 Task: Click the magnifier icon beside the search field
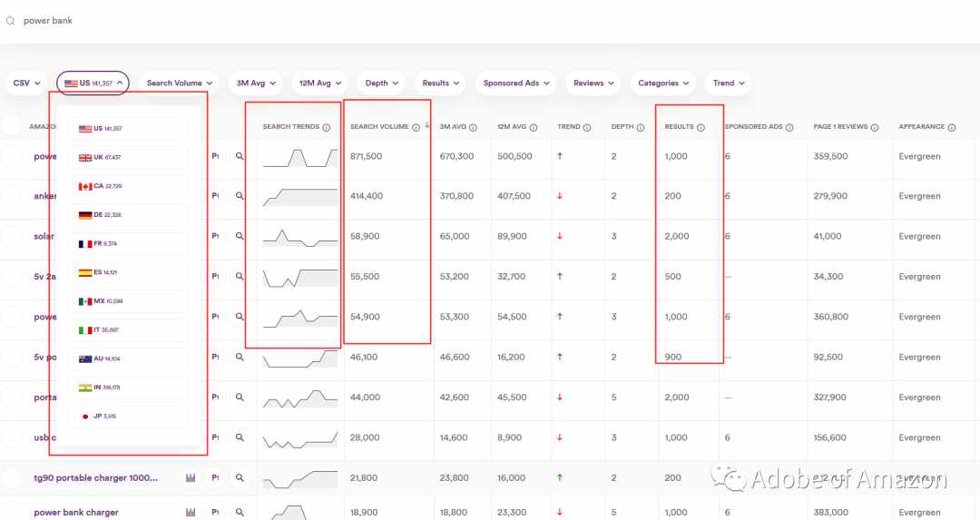(x=11, y=21)
